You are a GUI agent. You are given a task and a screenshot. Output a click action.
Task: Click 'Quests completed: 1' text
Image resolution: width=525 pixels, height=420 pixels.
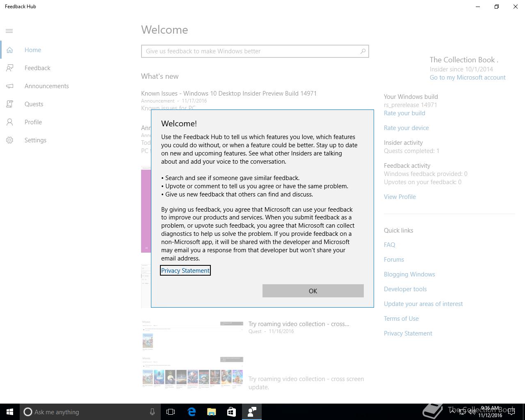[x=411, y=151]
